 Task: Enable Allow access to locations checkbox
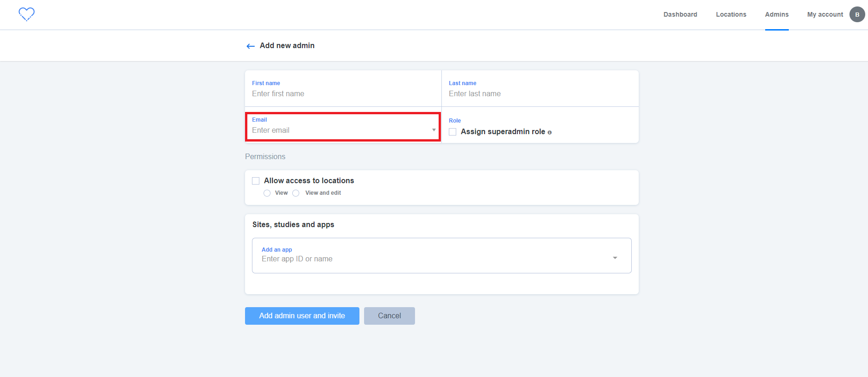click(256, 181)
